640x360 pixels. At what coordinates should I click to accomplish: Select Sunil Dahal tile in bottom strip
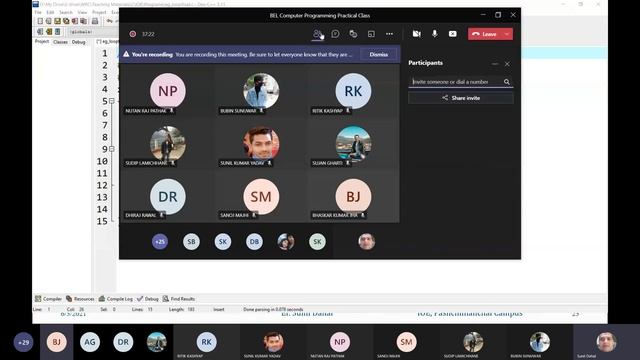(607, 342)
